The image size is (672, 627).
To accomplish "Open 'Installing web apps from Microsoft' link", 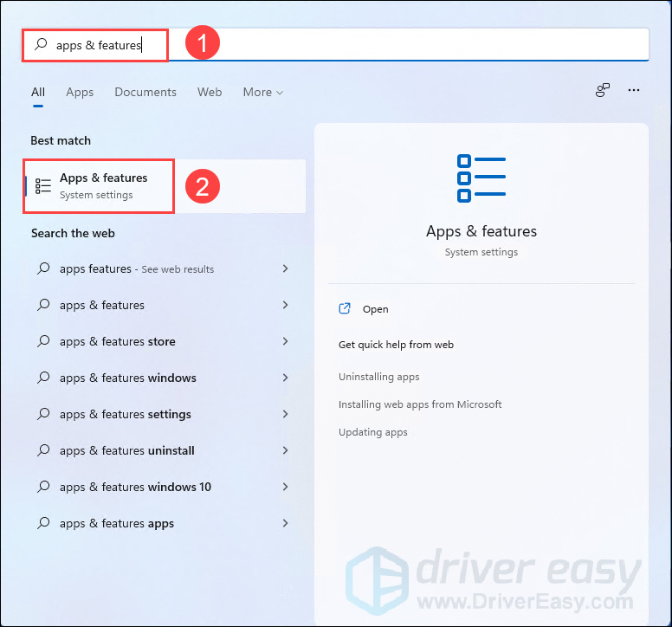I will click(x=420, y=404).
